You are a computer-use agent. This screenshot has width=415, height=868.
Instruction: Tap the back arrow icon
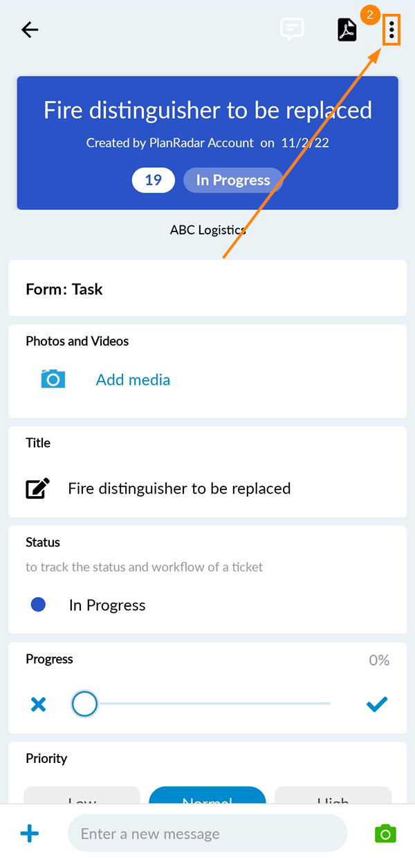click(30, 30)
